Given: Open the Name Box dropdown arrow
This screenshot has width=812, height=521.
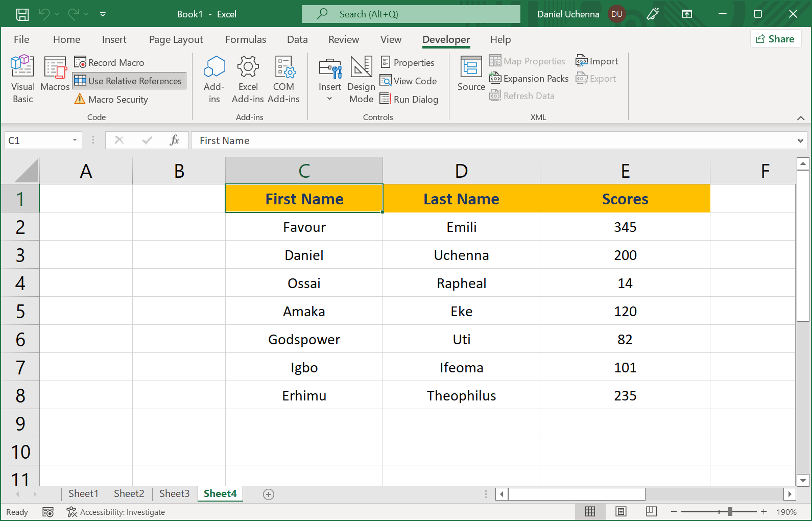Looking at the screenshot, I should [75, 140].
